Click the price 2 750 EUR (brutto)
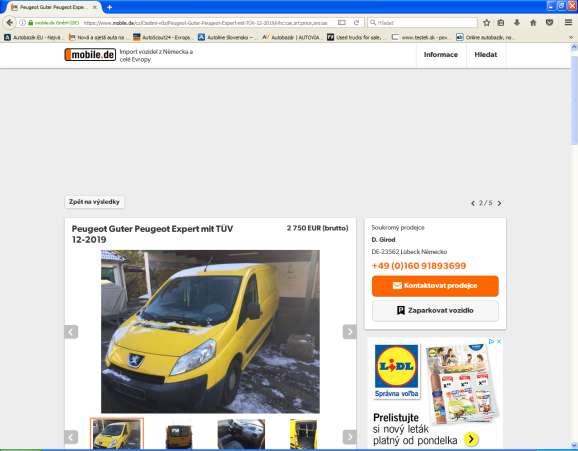Image resolution: width=578 pixels, height=451 pixels. (x=317, y=228)
